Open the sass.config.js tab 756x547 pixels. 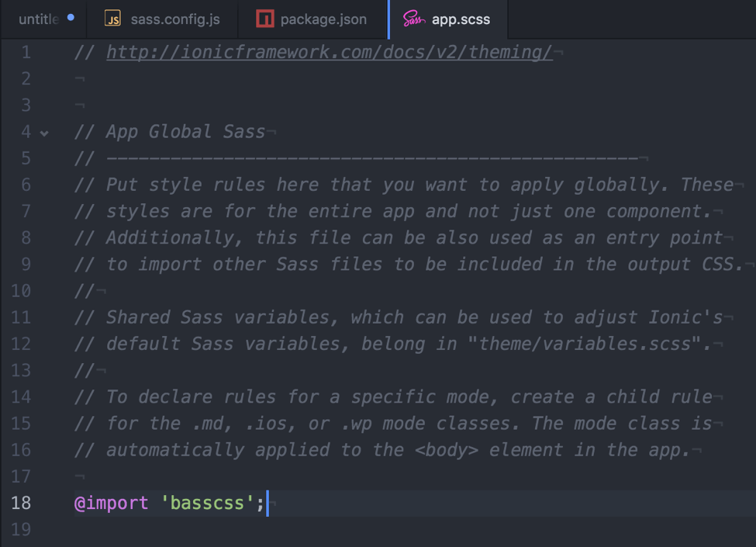point(174,19)
